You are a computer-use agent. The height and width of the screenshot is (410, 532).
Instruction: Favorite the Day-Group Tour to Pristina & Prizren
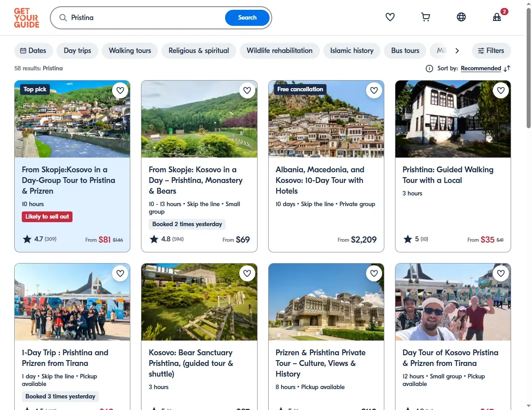(120, 90)
